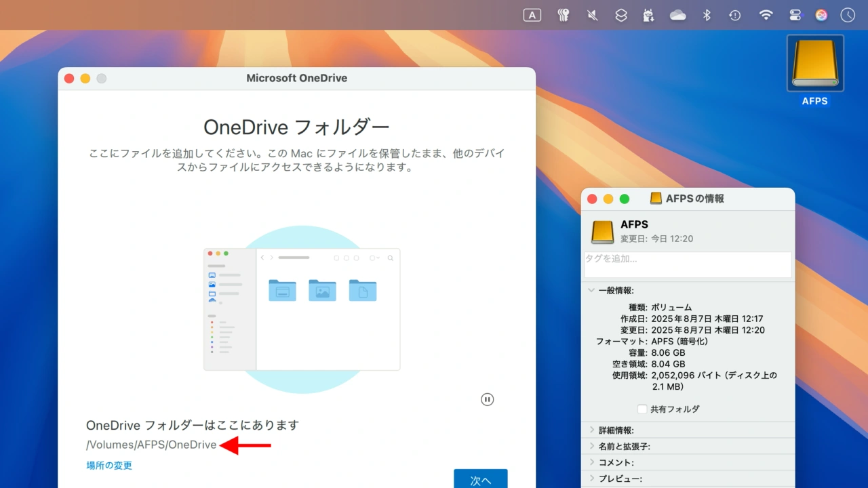The width and height of the screenshot is (868, 488).
Task: Expand the 詳細情報 section
Action: [591, 430]
